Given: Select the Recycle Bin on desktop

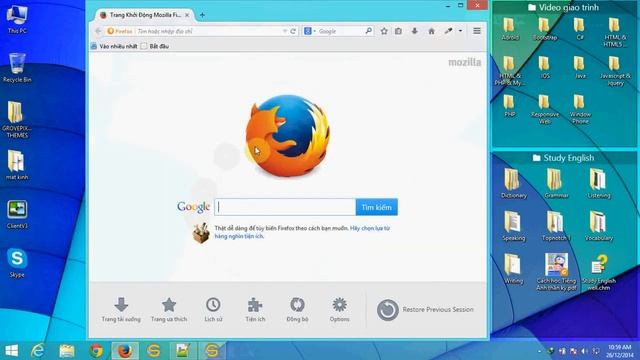Looking at the screenshot, I should click(17, 68).
